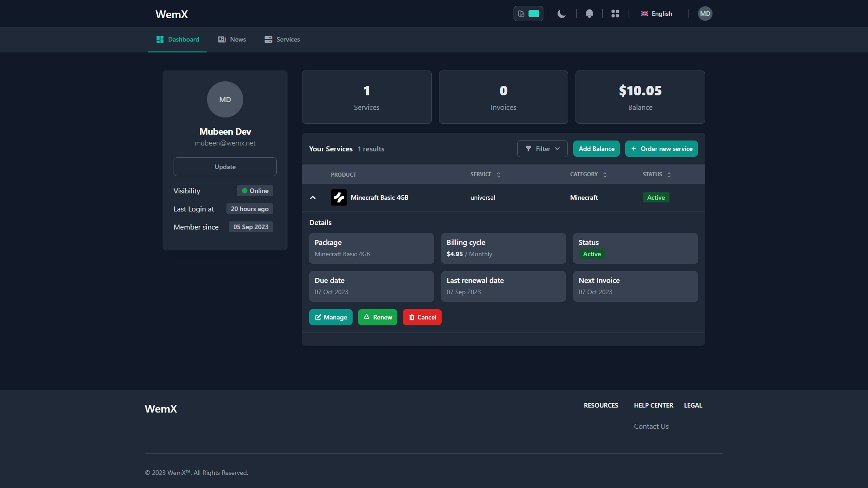The width and height of the screenshot is (868, 488).
Task: Click LEGAL in the footer
Action: pyautogui.click(x=693, y=405)
